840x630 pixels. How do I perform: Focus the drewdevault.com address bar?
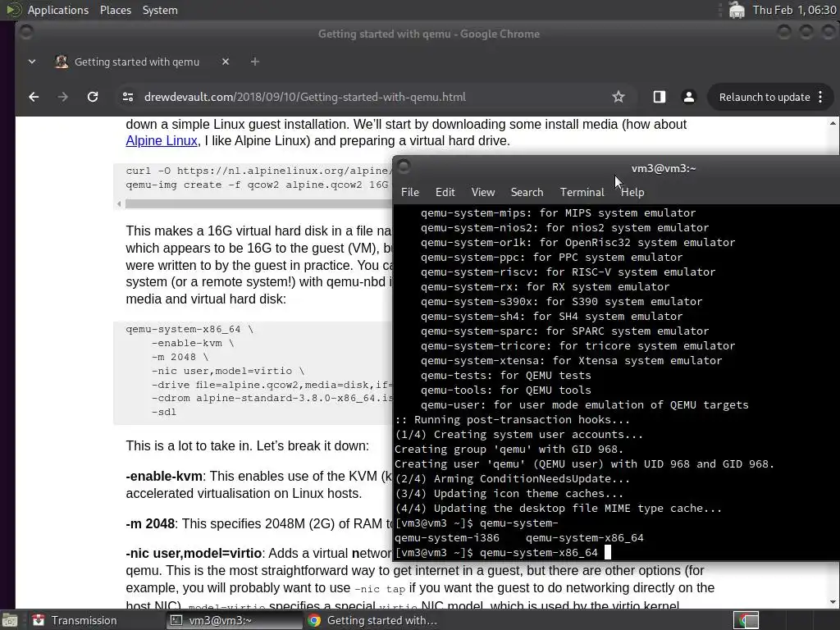pos(375,97)
